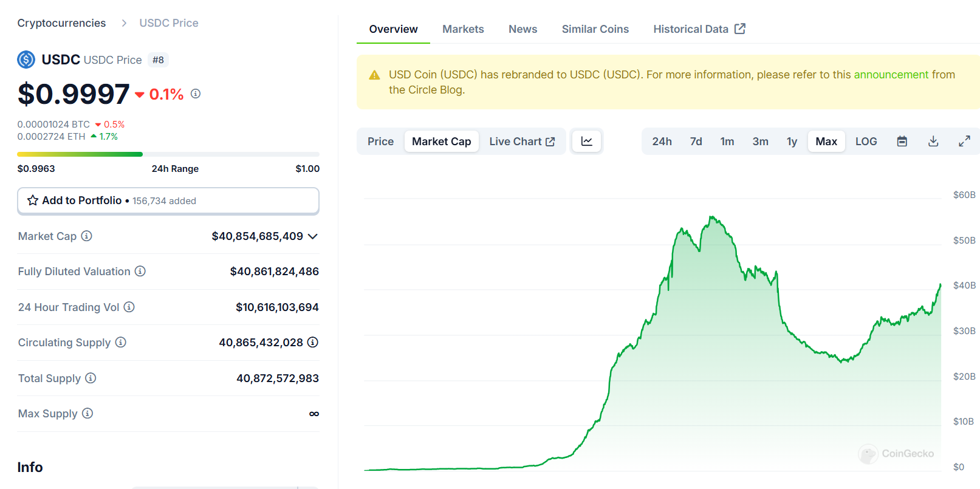
Task: Click info icon beside 40,865,432,028 value
Action: (x=313, y=342)
